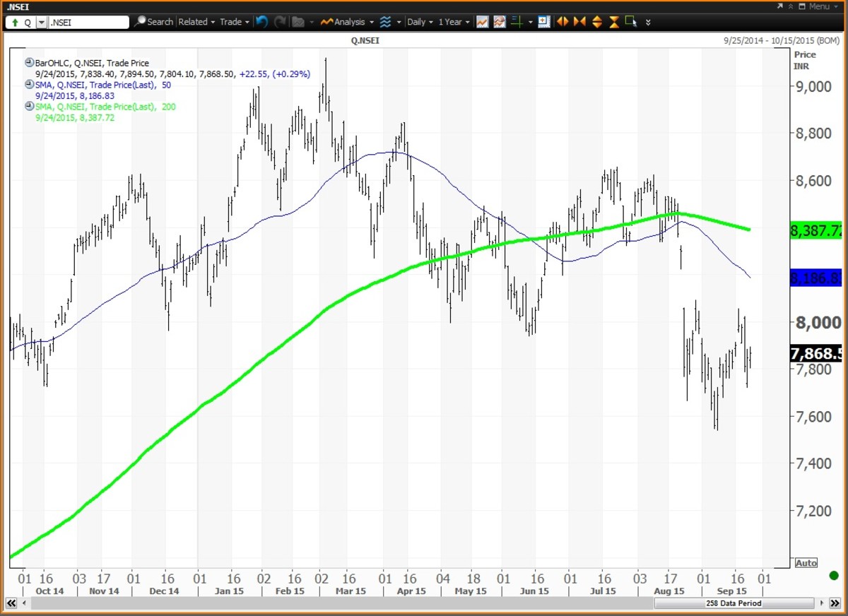The width and height of the screenshot is (848, 616).
Task: Open the Daily interval dropdown
Action: point(420,22)
